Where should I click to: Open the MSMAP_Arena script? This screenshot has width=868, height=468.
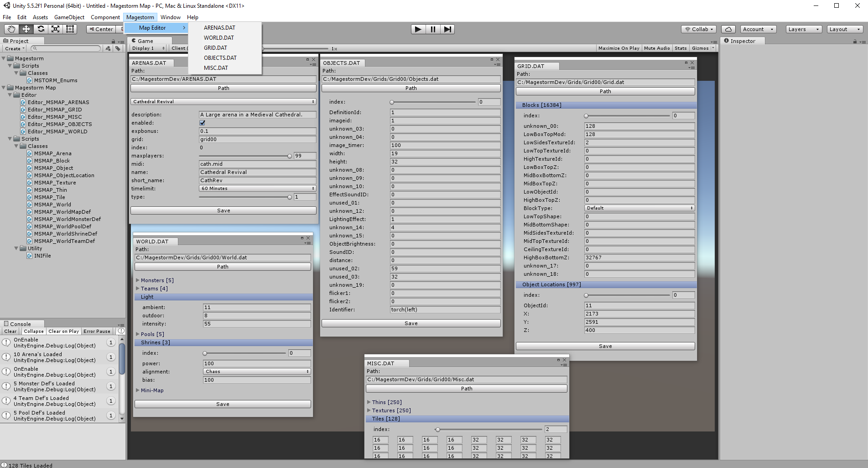[x=52, y=153]
